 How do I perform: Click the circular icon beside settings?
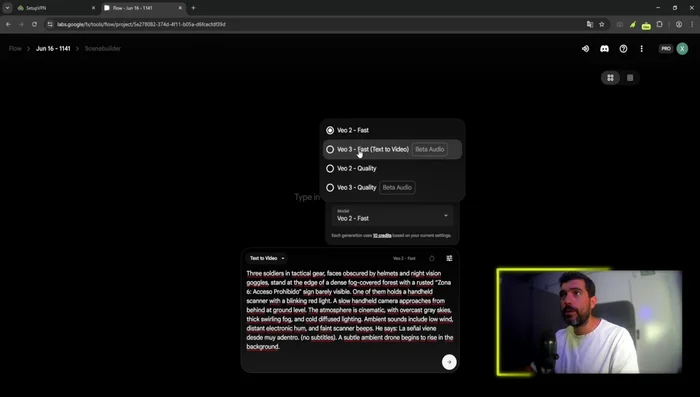click(x=432, y=259)
